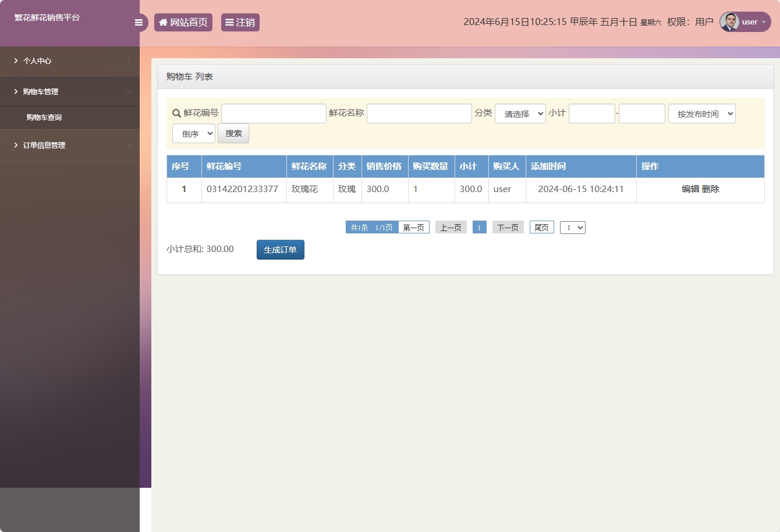Open the 倒序 order dropdown
Viewport: 780px width, 532px height.
(x=194, y=134)
